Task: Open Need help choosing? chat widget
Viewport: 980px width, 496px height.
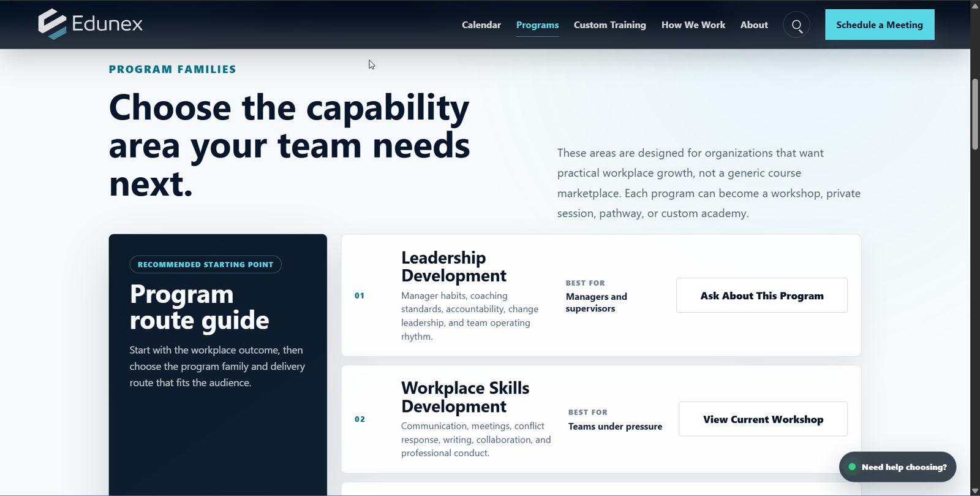Action: [897, 467]
